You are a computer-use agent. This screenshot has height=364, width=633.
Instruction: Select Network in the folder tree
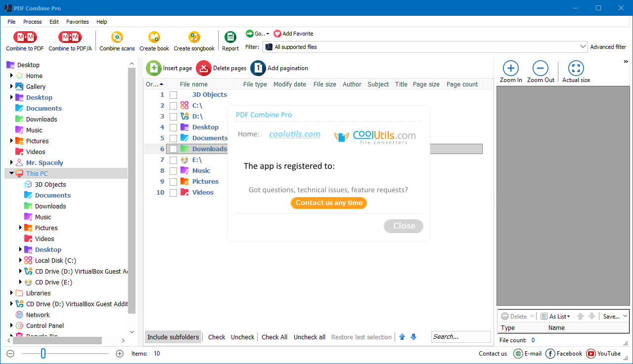[x=38, y=315]
